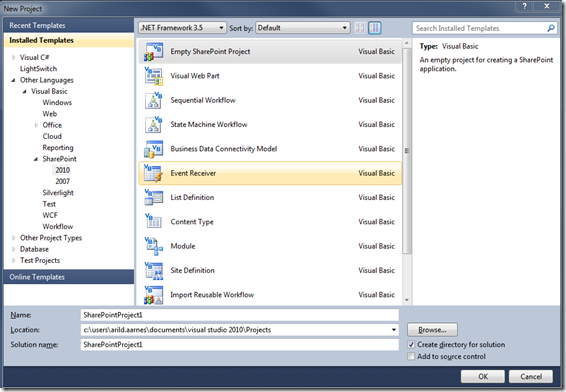Open the Sort by Default dropdown

coord(303,28)
